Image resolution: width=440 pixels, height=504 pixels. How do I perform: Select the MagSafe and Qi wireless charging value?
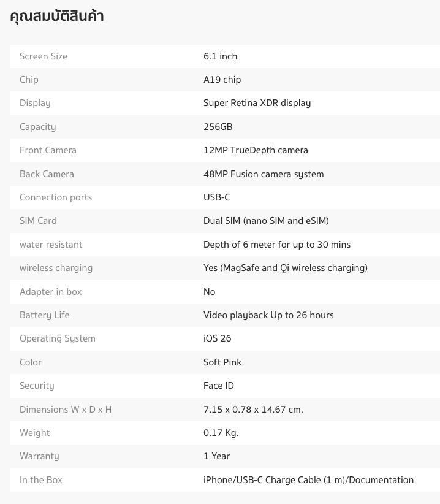[285, 268]
